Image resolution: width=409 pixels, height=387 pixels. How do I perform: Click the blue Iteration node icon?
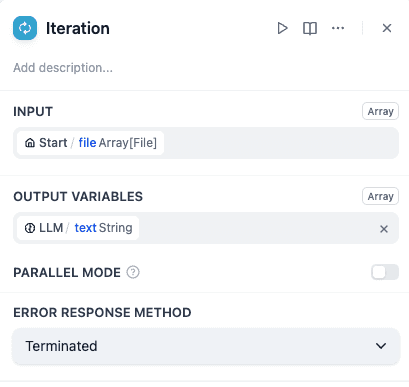tap(25, 28)
